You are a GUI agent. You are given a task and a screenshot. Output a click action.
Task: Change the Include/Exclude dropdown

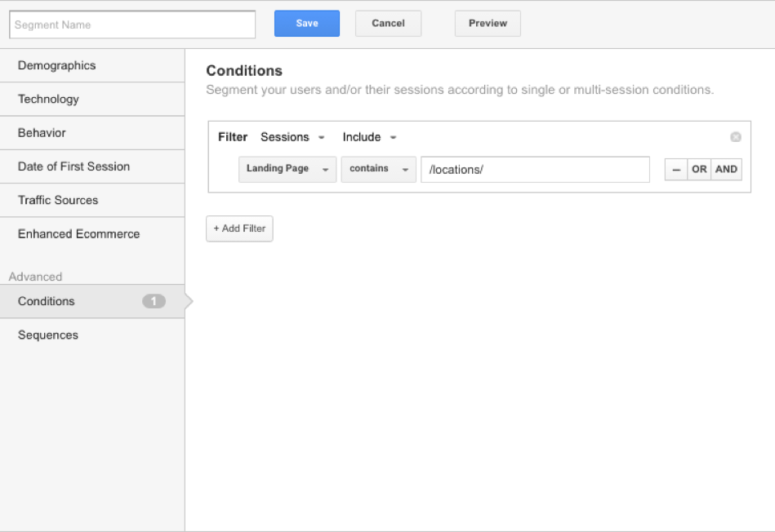(369, 137)
